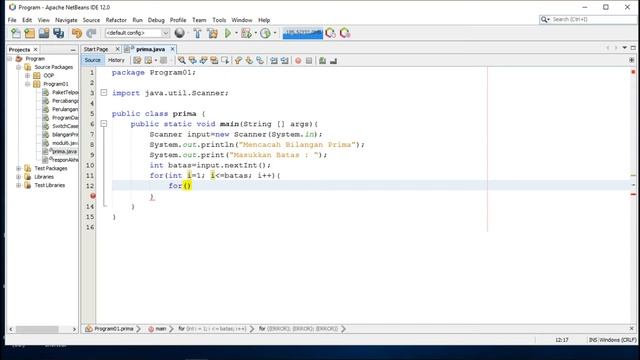Click the Program01.prima breadcrumb
Image resolution: width=640 pixels, height=360 pixels.
[x=113, y=329]
